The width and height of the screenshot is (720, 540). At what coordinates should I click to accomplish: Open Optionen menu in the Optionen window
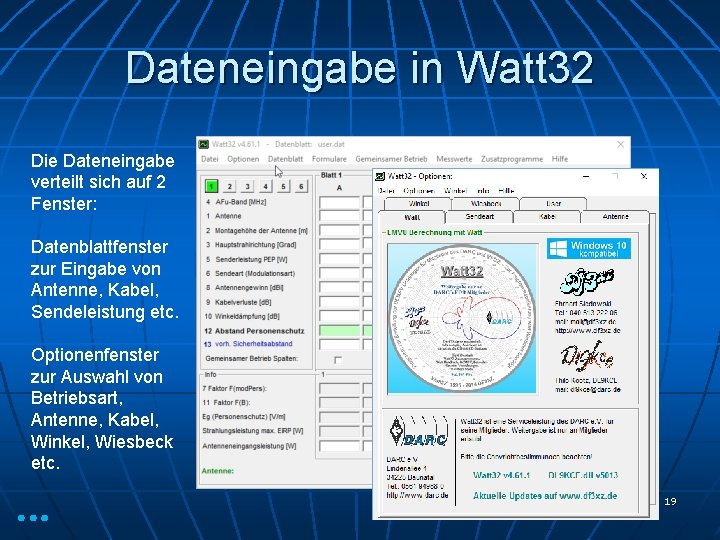[419, 191]
